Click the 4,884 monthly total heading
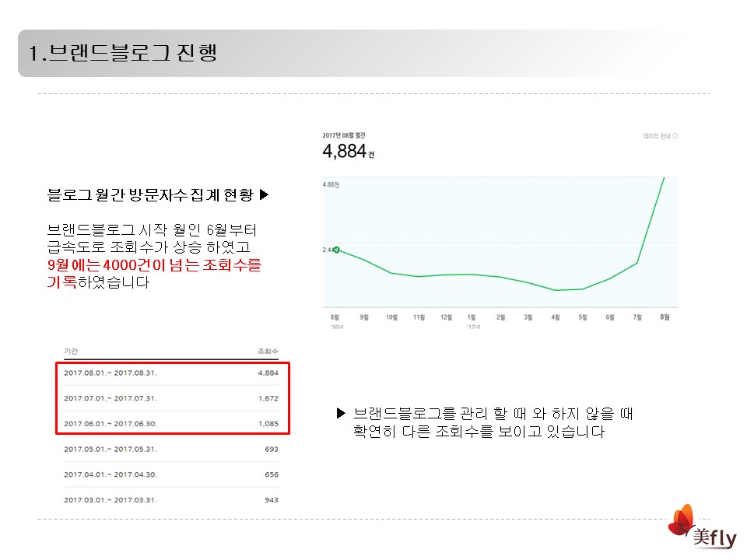The image size is (747, 560). point(344,152)
